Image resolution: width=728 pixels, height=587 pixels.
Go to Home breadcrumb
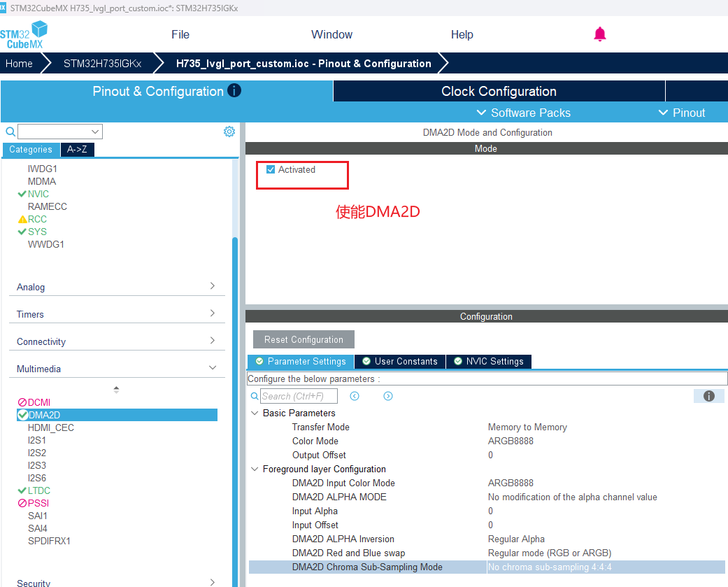(19, 64)
